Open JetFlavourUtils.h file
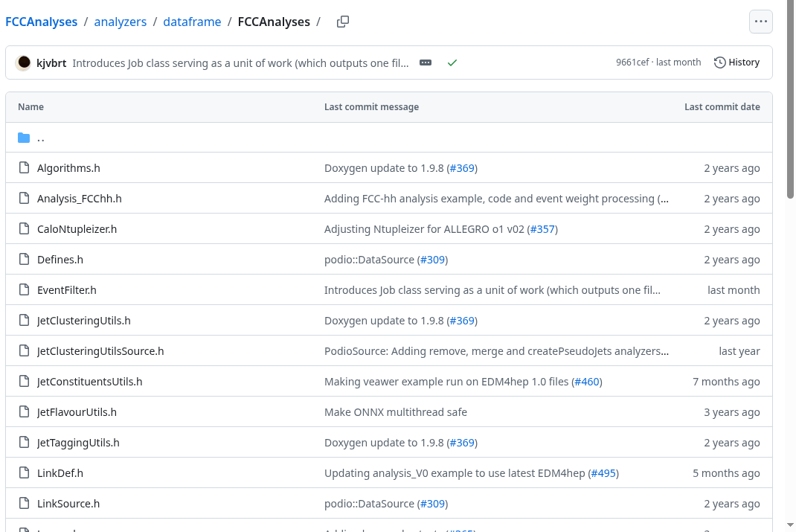 coord(77,411)
